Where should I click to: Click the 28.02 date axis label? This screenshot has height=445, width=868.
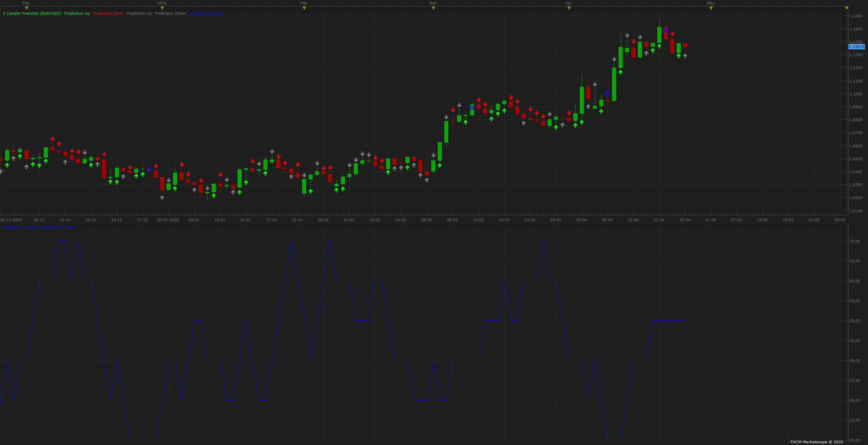427,220
